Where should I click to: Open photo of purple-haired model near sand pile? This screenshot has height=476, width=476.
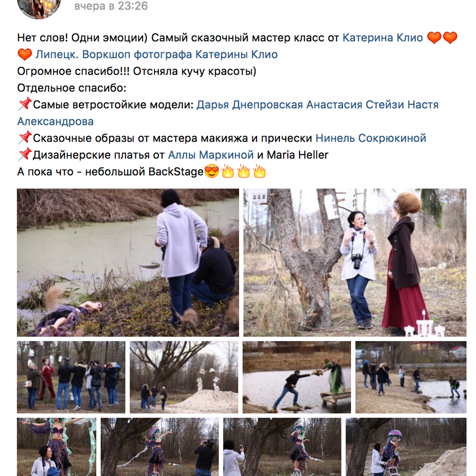coord(406,447)
